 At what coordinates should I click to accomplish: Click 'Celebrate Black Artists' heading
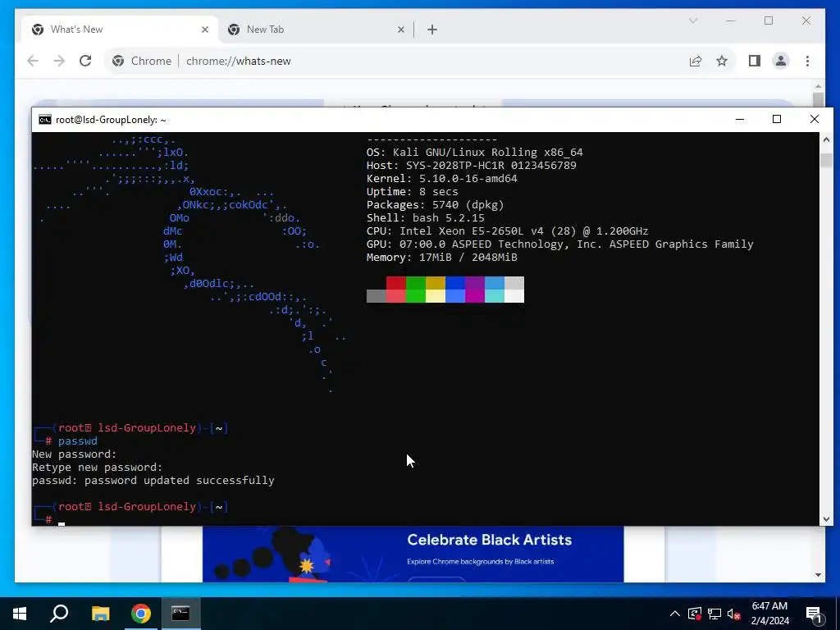coord(489,540)
